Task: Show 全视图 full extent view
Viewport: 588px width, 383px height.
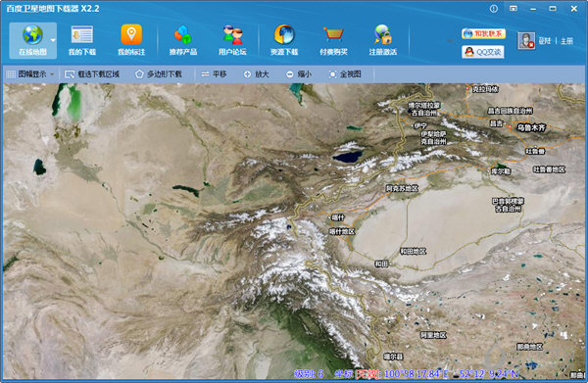Action: tap(345, 74)
